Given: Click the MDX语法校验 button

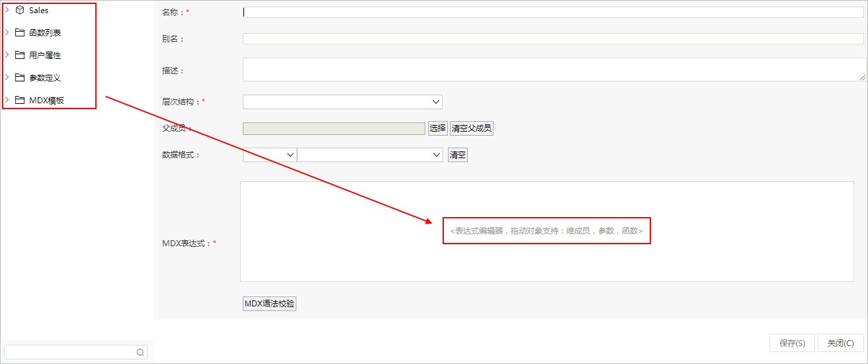Looking at the screenshot, I should (269, 304).
